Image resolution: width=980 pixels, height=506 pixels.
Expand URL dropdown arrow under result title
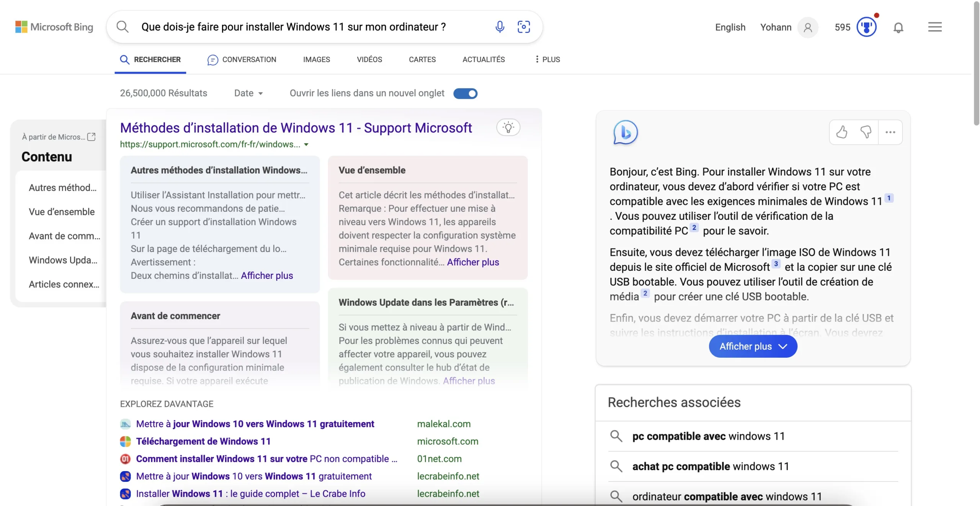[306, 145]
